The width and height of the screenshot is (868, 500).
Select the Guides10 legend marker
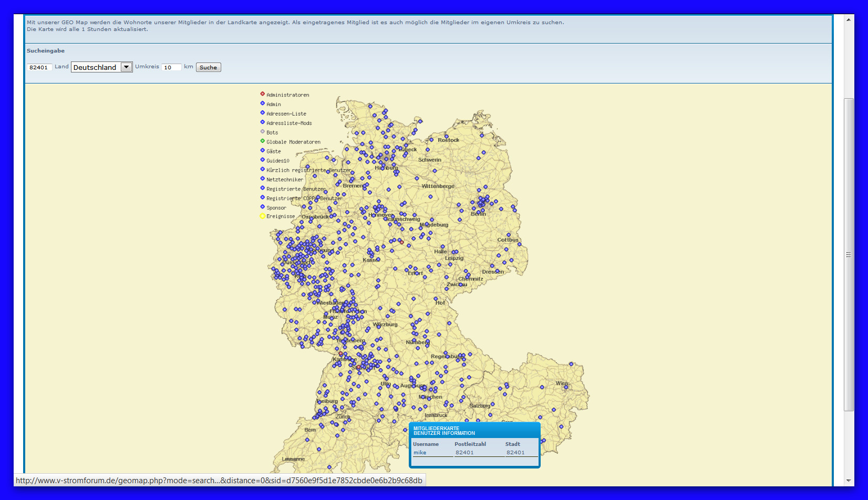263,160
